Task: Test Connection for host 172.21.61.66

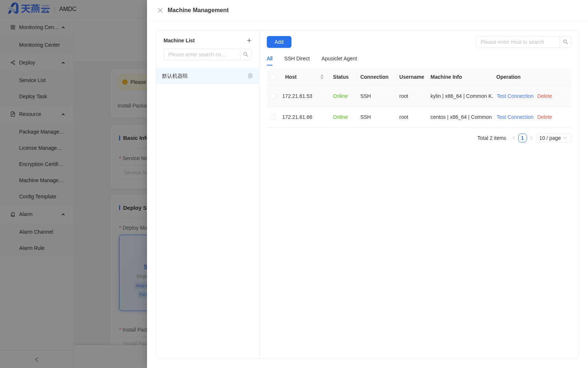Action: (x=515, y=117)
